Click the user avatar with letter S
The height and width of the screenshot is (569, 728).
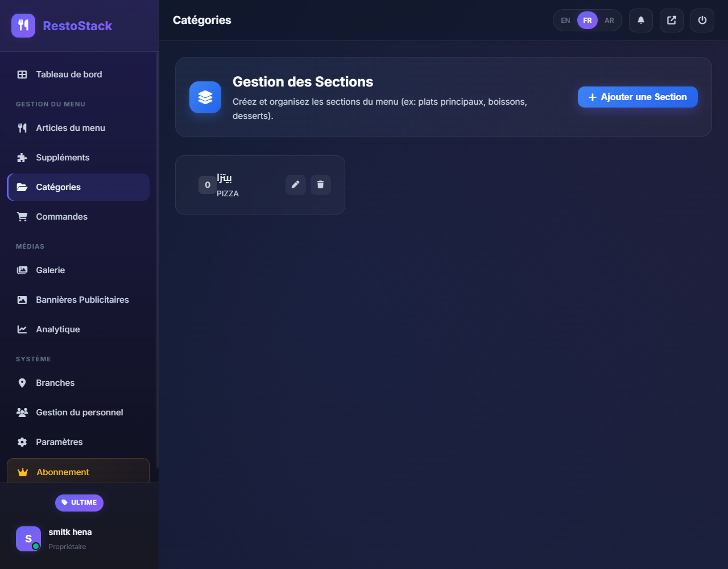(x=28, y=538)
